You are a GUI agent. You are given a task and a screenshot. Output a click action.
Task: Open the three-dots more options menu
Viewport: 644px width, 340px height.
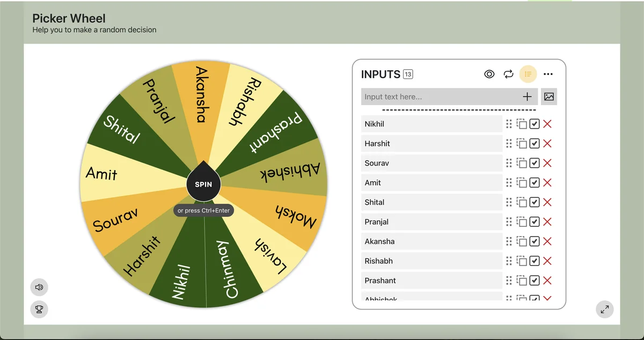548,74
